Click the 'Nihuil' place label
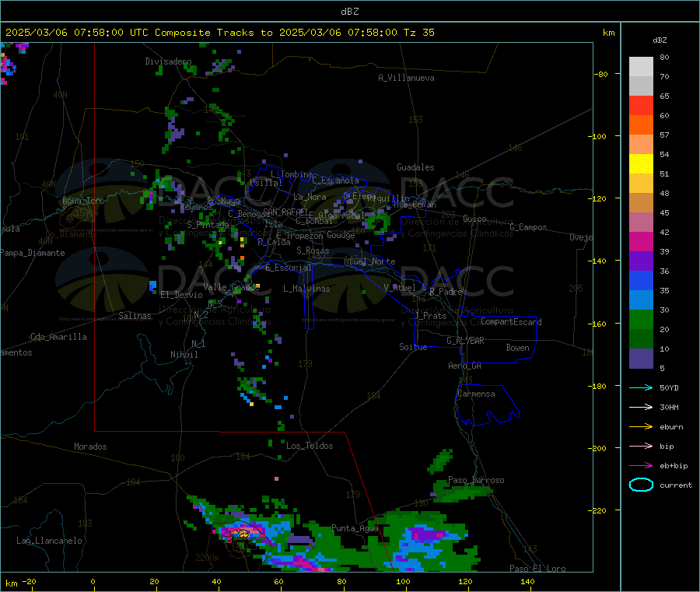This screenshot has width=700, height=592. (x=184, y=355)
